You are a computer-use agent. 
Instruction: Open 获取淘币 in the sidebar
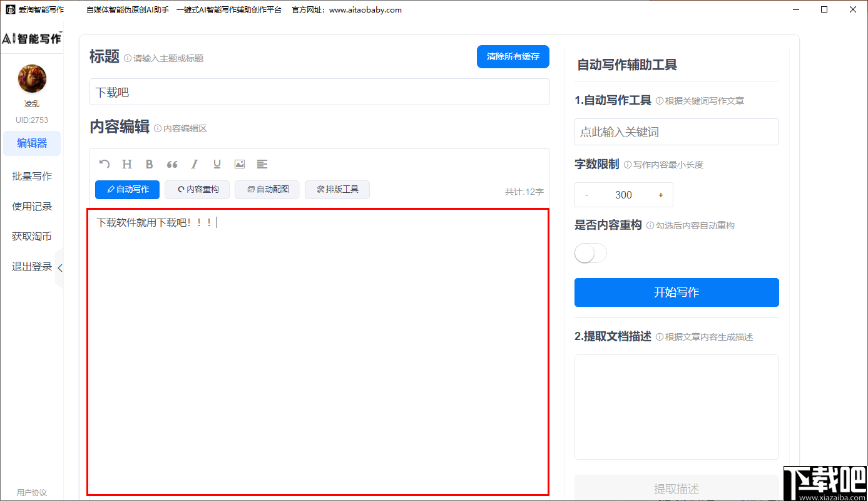pyautogui.click(x=32, y=236)
